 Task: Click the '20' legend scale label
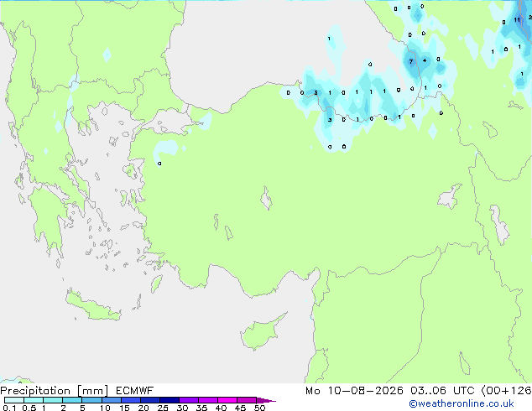pyautogui.click(x=143, y=408)
